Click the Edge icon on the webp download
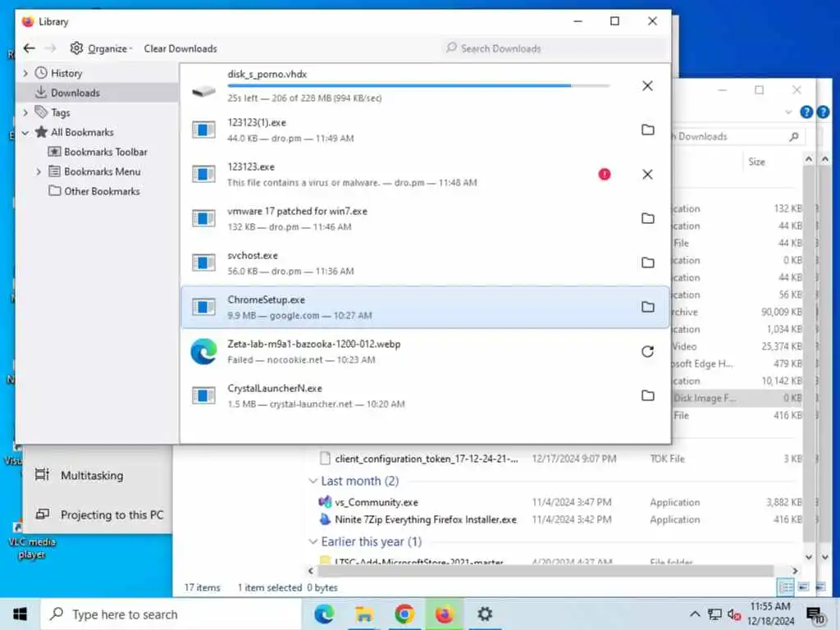Viewport: 840px width, 630px height. click(204, 351)
